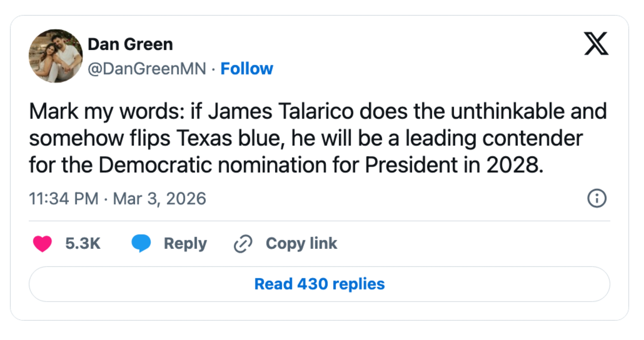Open Dan Green's profile photo
Viewport: 644px width, 340px height.
click(56, 56)
